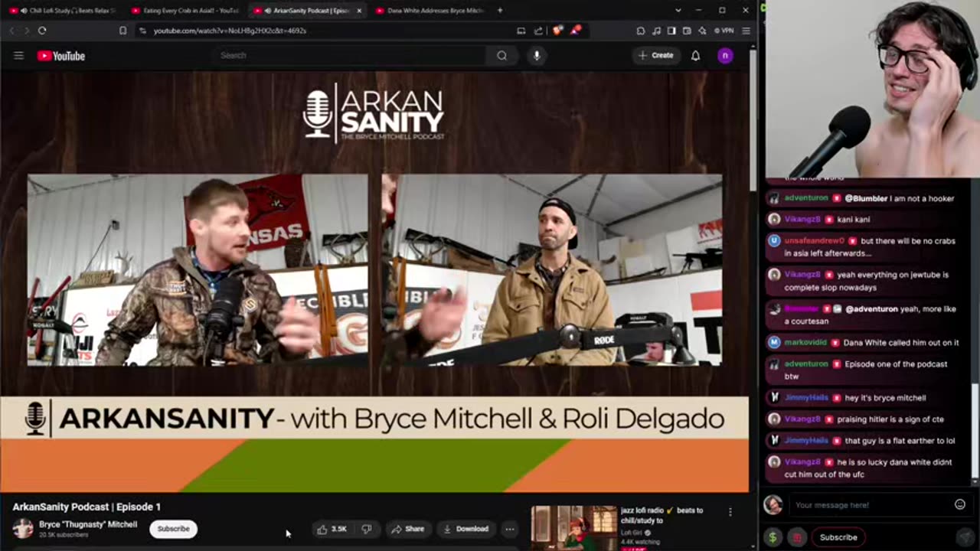Go forward with the browser forward arrow
Image resolution: width=980 pixels, height=551 pixels.
point(26,31)
